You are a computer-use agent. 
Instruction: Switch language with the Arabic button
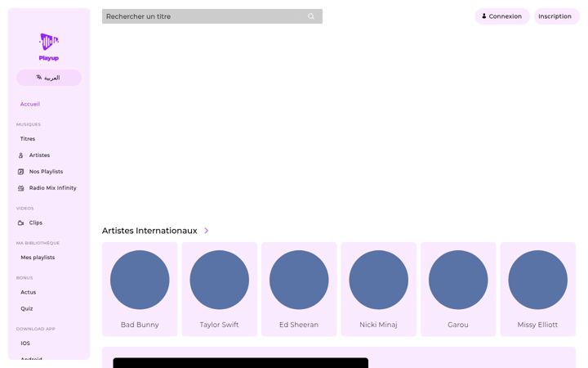49,78
